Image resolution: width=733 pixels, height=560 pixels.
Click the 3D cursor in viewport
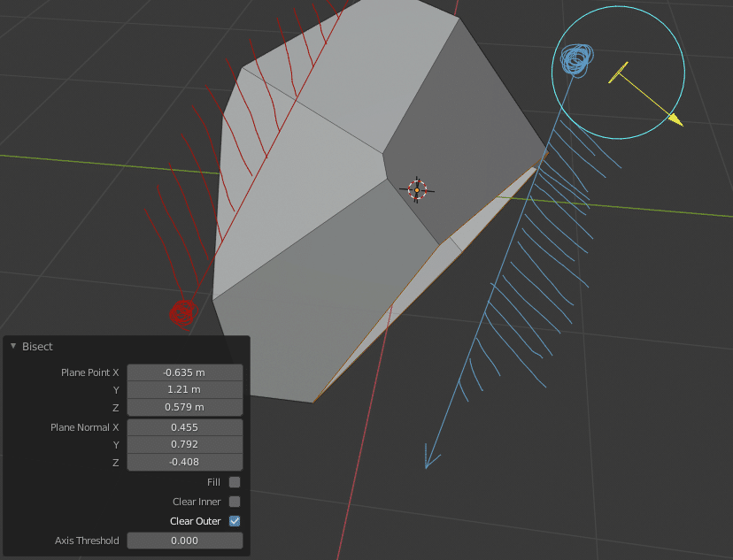[417, 190]
